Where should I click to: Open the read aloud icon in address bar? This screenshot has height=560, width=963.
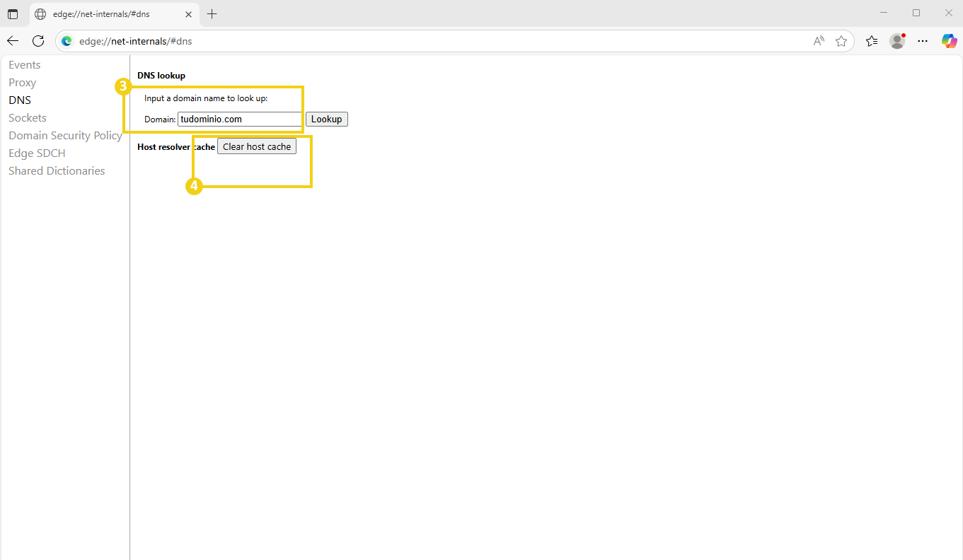[818, 41]
